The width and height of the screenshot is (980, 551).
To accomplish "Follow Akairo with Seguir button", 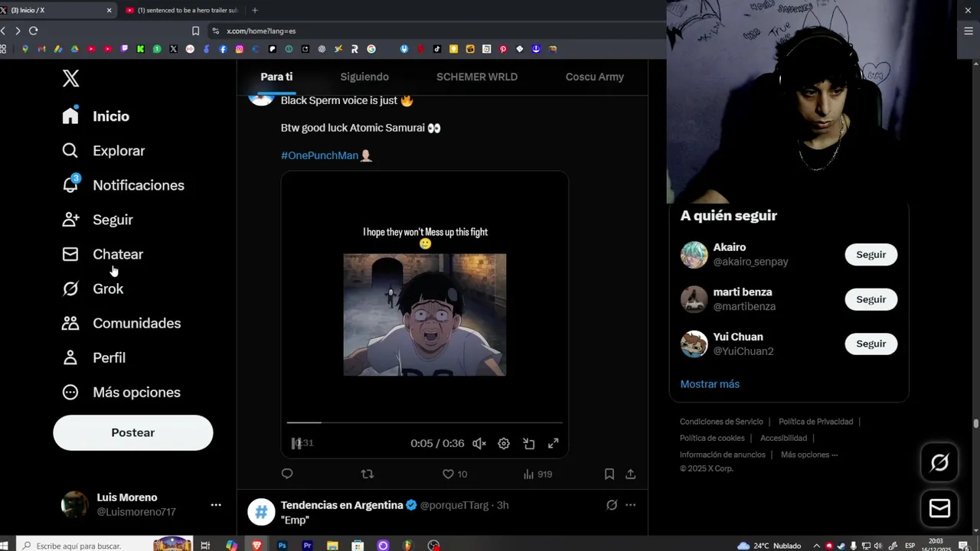I will [871, 255].
